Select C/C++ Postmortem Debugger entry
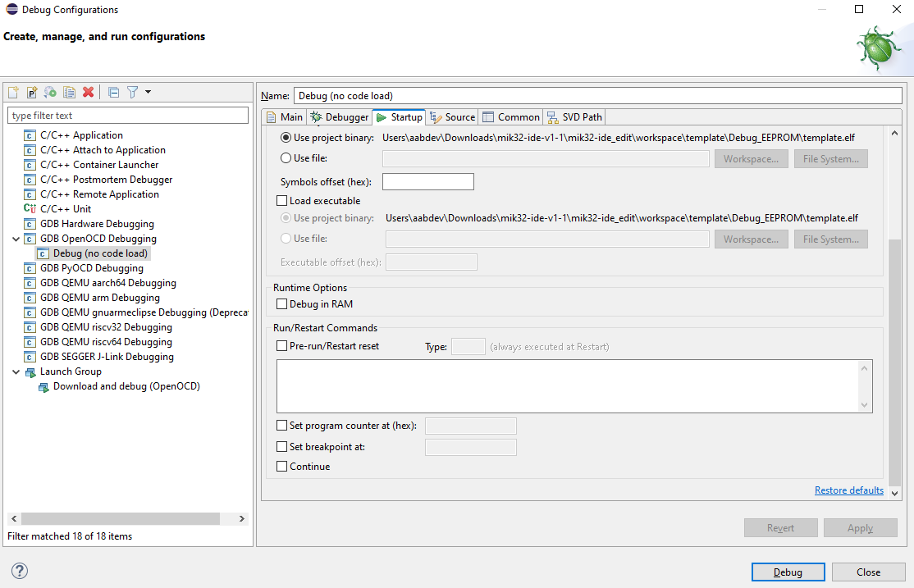Viewport: 914px width, 588px height. point(106,180)
